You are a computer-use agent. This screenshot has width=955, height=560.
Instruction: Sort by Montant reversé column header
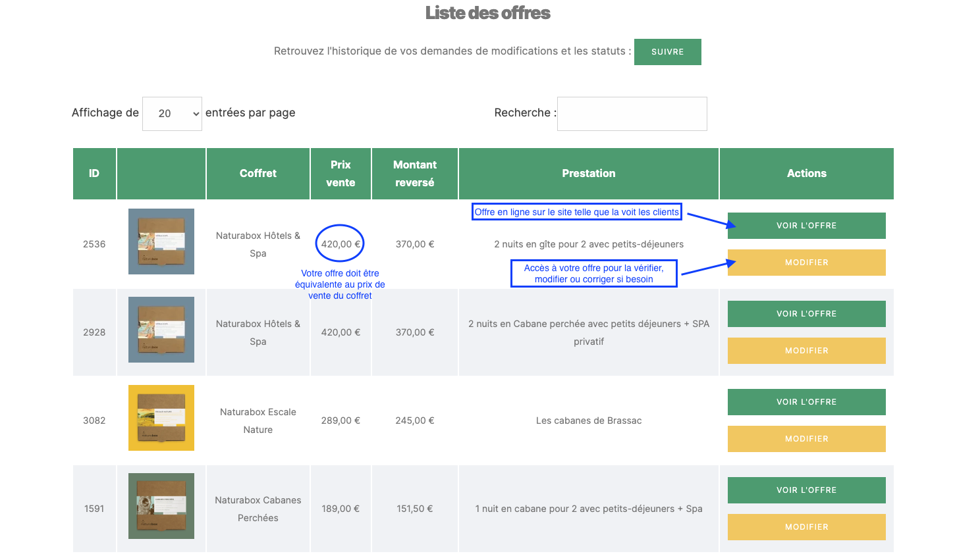pos(414,174)
